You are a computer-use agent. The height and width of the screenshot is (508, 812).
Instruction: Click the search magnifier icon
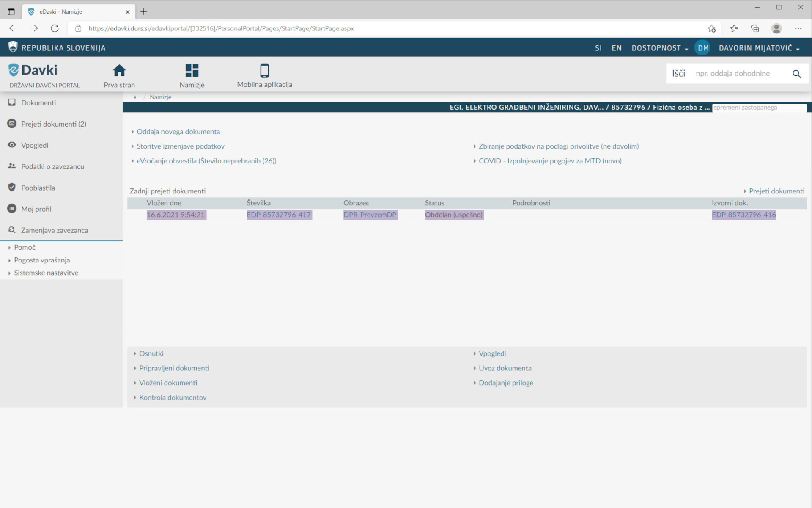(796, 74)
